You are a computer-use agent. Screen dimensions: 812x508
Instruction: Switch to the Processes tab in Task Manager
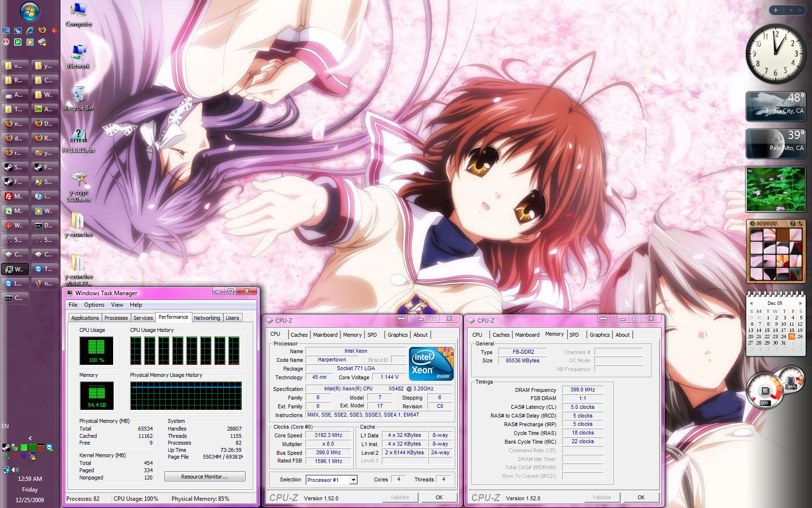116,318
